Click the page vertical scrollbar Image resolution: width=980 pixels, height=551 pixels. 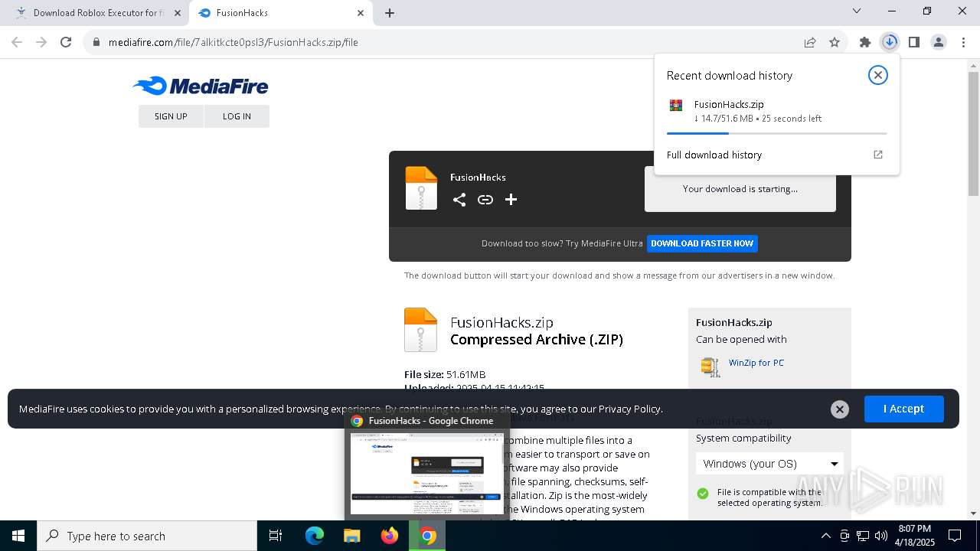pos(973,134)
